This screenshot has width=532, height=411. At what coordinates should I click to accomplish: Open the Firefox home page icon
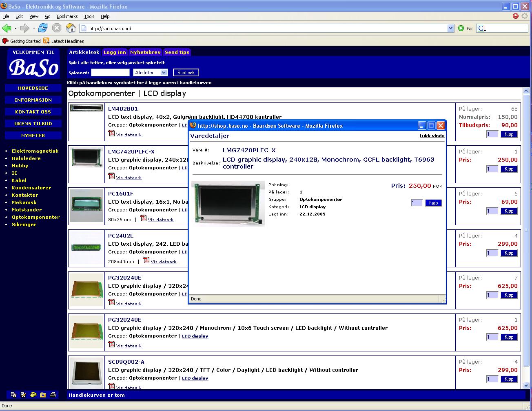71,28
